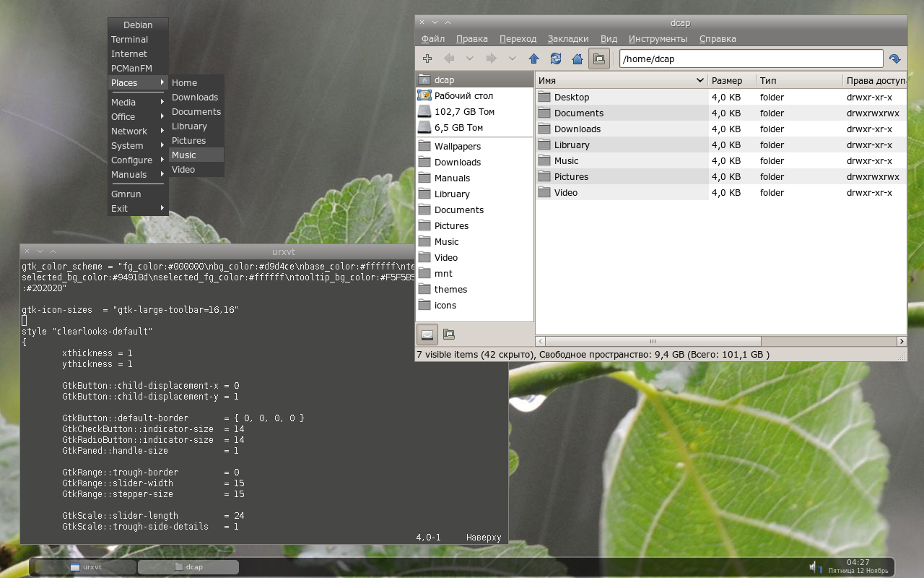Open the Инструменты menu
The height and width of the screenshot is (578, 924).
[658, 38]
